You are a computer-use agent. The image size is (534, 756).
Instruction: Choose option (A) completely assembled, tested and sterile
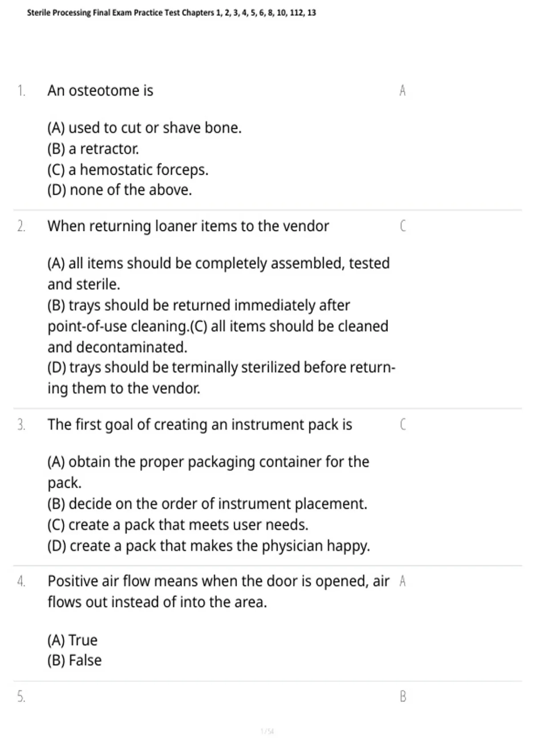(x=218, y=273)
